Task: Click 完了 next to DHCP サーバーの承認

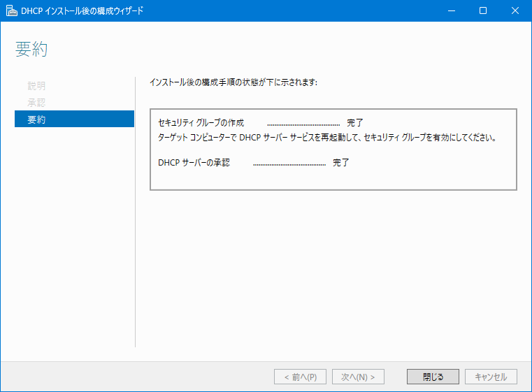Action: [340, 163]
